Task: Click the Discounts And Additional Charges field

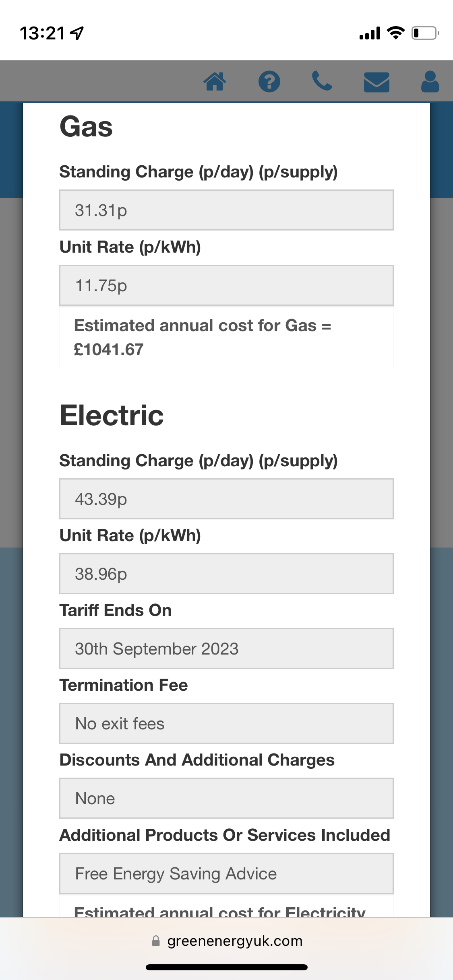Action: tap(226, 798)
